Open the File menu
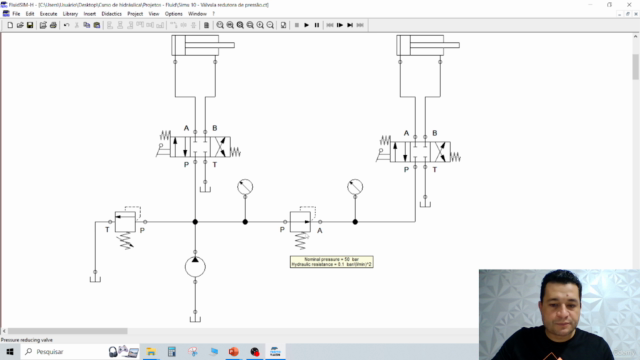 [16, 14]
